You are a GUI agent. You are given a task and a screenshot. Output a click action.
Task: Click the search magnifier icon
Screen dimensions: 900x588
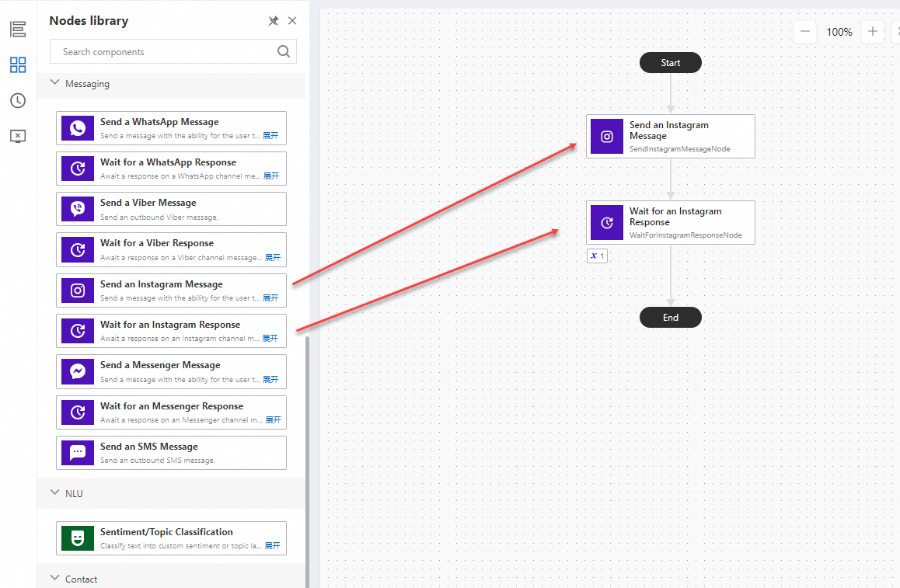pyautogui.click(x=284, y=51)
